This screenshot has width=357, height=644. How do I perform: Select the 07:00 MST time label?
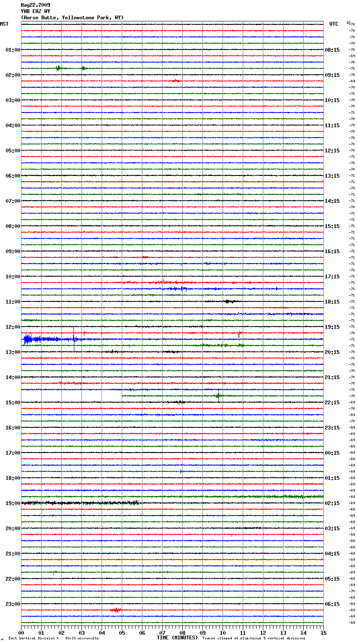tap(13, 201)
